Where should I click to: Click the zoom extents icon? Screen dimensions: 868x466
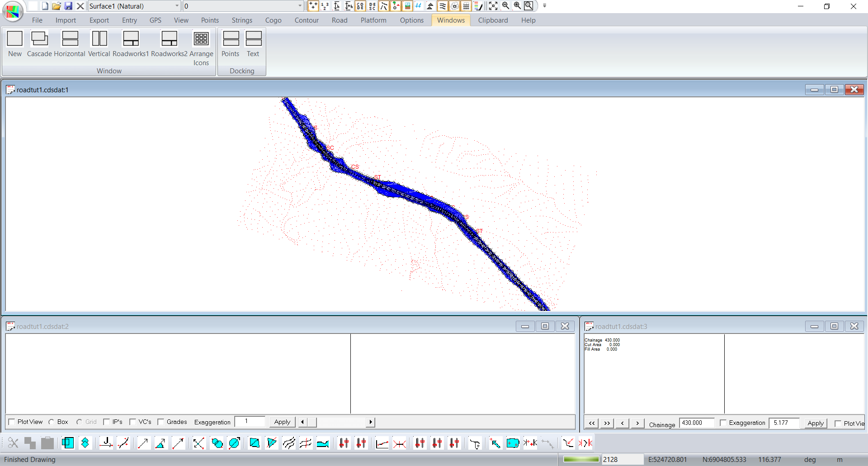click(x=493, y=6)
